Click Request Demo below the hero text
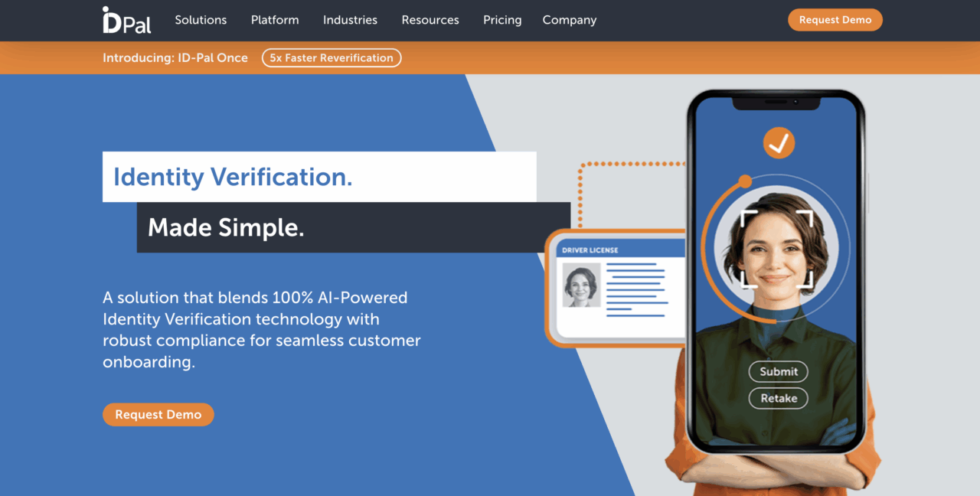The height and width of the screenshot is (496, 980). (158, 414)
